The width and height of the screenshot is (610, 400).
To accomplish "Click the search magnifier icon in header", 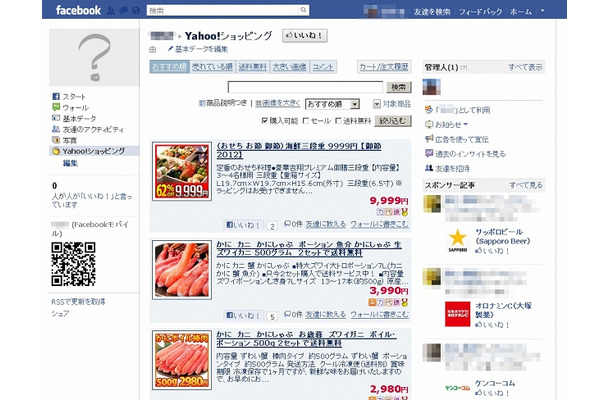I will tap(303, 10).
